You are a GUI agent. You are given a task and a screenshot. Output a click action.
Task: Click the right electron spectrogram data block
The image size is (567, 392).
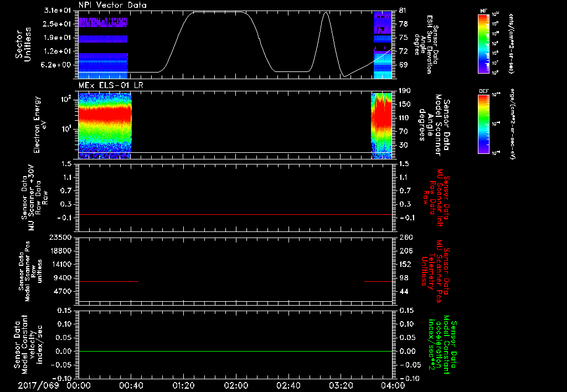[x=382, y=126]
